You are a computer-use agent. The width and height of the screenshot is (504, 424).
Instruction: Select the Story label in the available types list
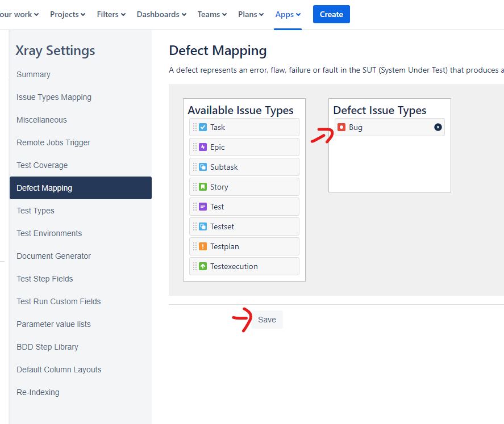[219, 187]
